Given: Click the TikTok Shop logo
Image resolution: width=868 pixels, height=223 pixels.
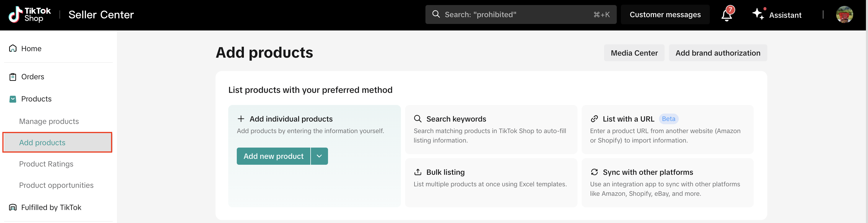Looking at the screenshot, I should click(x=30, y=14).
